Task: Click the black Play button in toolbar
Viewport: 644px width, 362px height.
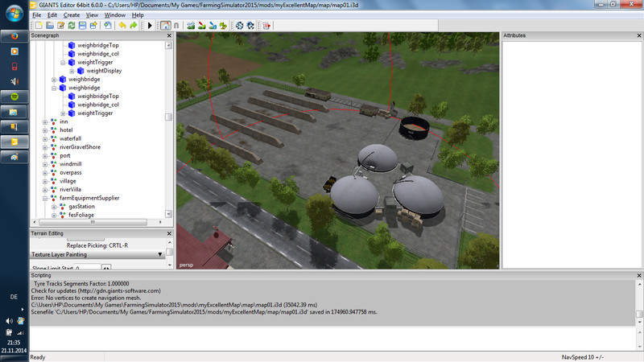Action: pyautogui.click(x=150, y=26)
